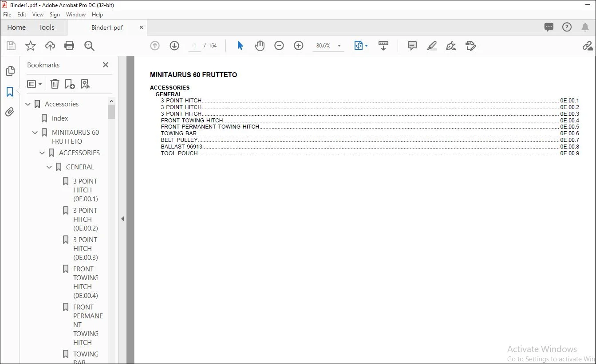Open the help question mark icon
Viewport: 596px width, 364px height.
[x=567, y=27]
